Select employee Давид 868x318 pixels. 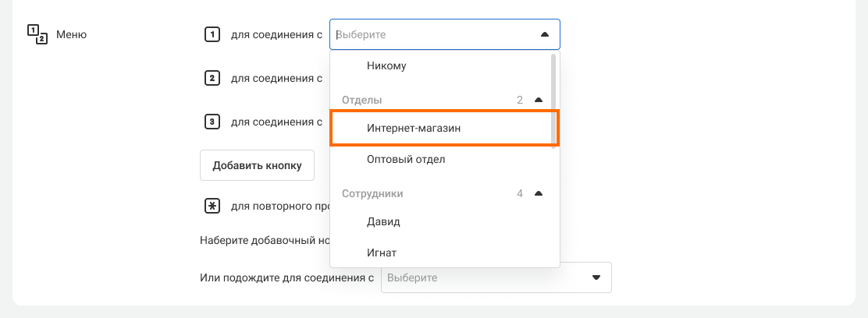pos(383,221)
